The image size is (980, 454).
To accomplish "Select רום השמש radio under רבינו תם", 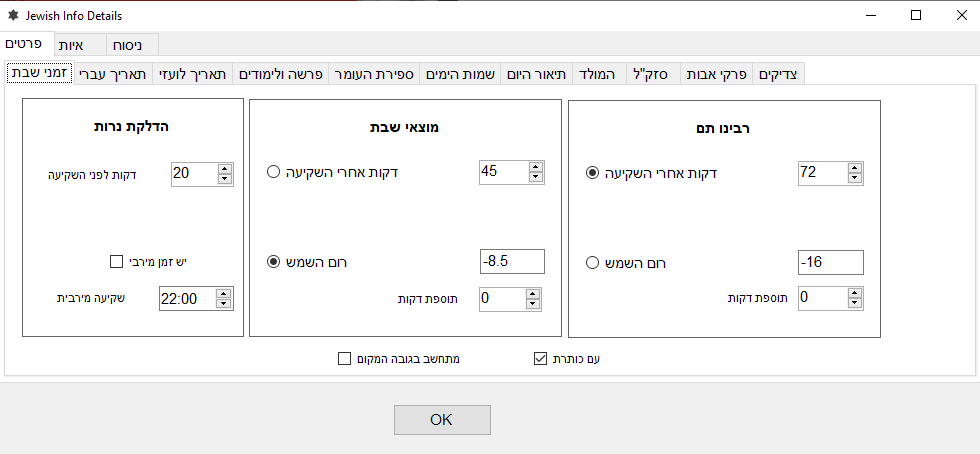I will click(x=593, y=263).
